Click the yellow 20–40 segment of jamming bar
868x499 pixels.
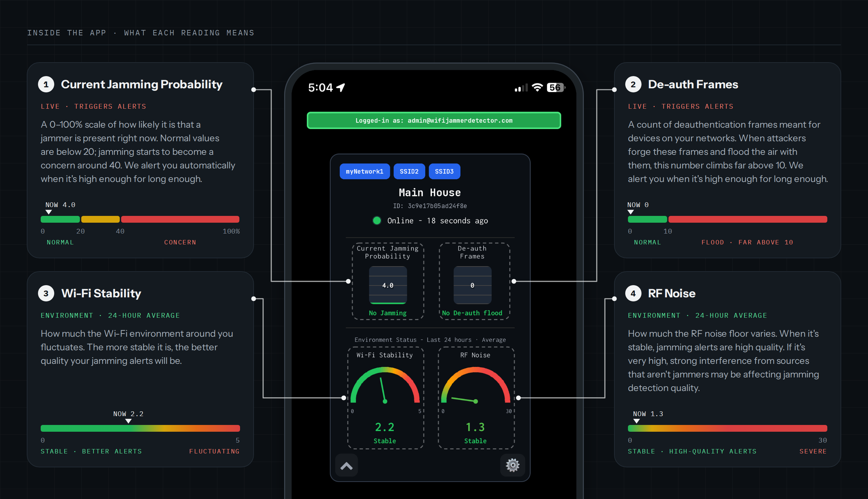[x=100, y=219]
